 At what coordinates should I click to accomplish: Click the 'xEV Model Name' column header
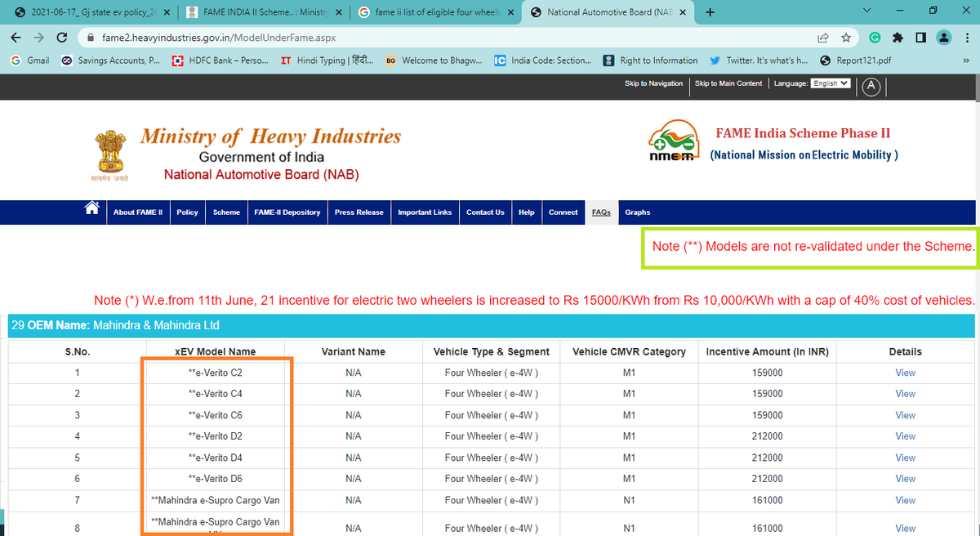point(216,351)
